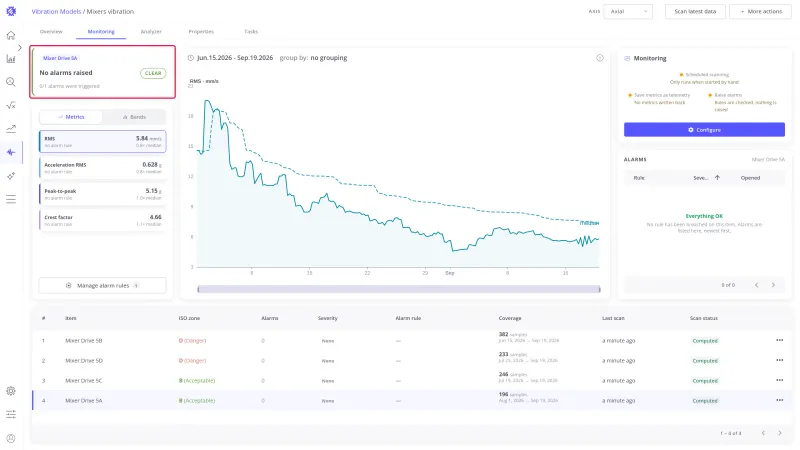800x450 pixels.
Task: Switch to the Metrics view toggle
Action: tap(71, 117)
